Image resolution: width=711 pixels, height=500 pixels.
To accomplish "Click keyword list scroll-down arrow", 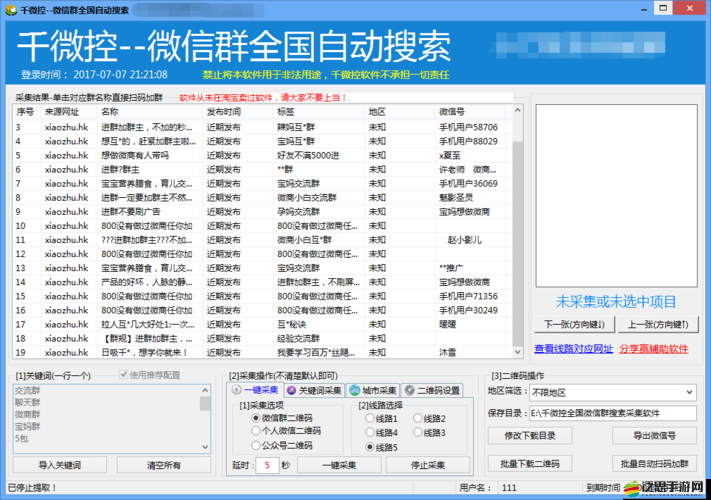I will click(205, 447).
